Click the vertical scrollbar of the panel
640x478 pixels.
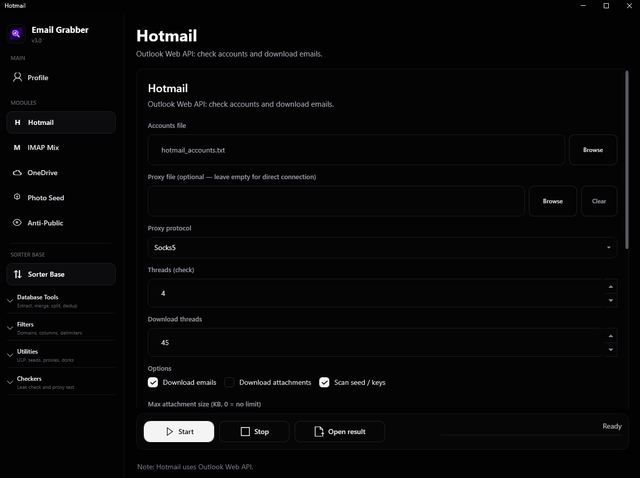click(627, 159)
